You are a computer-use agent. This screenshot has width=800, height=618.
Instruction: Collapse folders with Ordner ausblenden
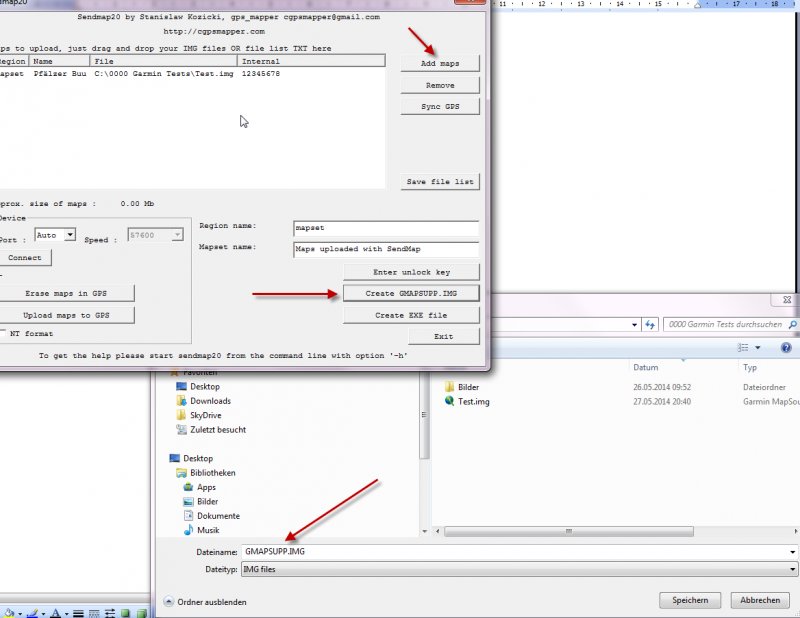205,602
